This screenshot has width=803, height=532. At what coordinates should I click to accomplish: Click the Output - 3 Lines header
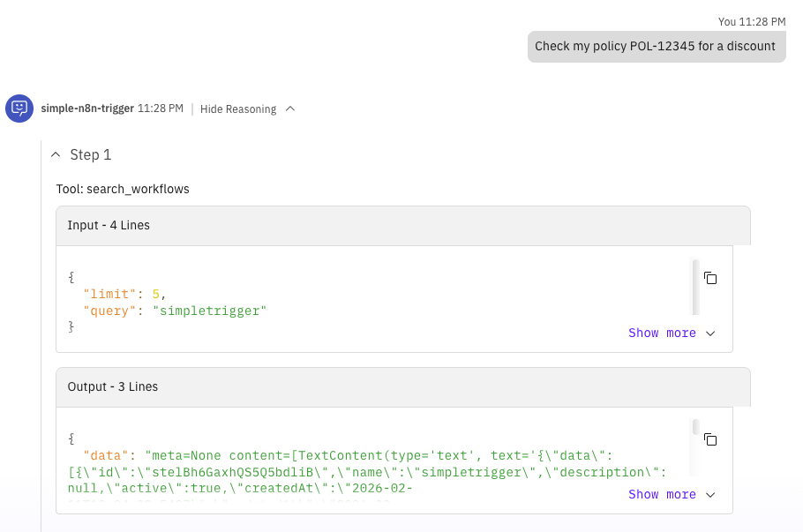[x=113, y=386]
